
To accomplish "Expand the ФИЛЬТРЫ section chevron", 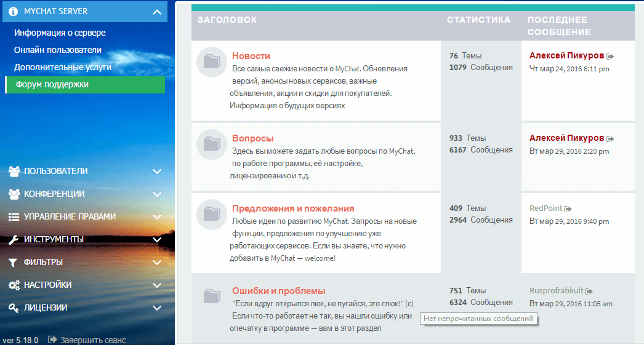I will [x=157, y=263].
